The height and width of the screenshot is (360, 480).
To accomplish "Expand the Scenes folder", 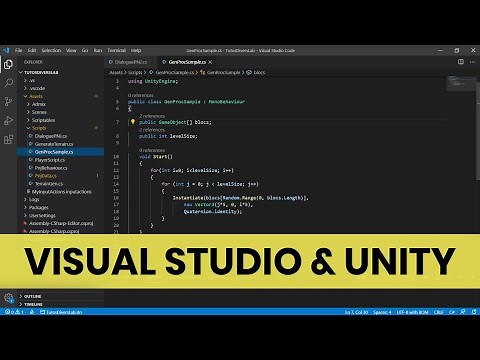I will click(39, 112).
